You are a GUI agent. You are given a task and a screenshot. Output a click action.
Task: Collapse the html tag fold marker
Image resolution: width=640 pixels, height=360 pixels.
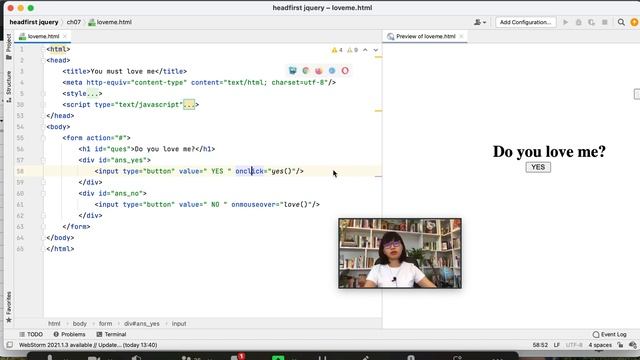pyautogui.click(x=43, y=49)
